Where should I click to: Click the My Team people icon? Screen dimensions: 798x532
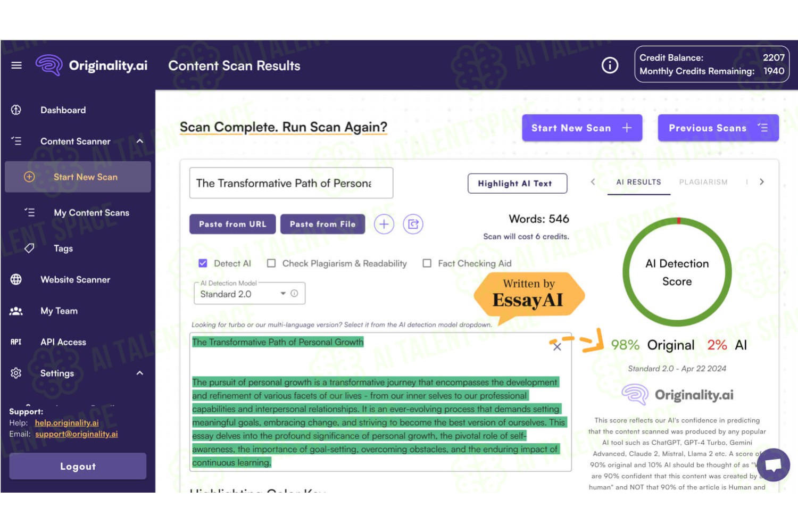point(16,311)
